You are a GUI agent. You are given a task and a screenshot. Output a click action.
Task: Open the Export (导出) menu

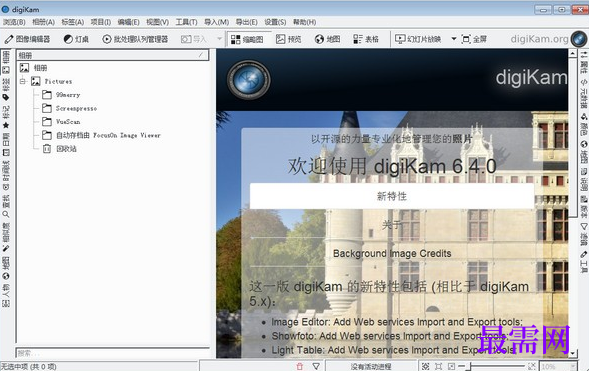coord(246,22)
